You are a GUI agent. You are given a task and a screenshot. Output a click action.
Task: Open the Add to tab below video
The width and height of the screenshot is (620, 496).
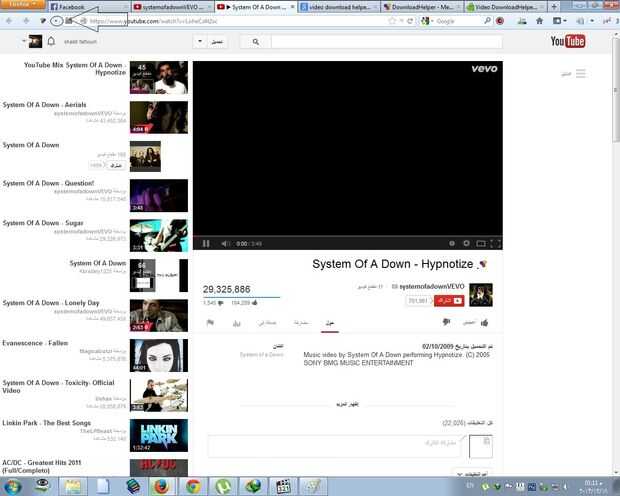pos(267,323)
